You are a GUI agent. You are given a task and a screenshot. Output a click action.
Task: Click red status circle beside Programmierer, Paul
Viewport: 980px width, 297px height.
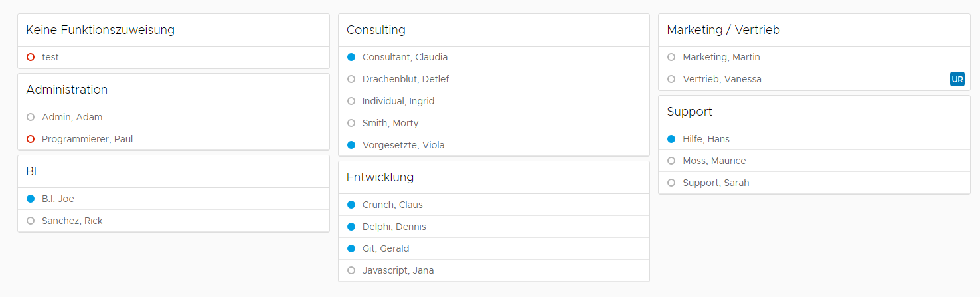[31, 140]
